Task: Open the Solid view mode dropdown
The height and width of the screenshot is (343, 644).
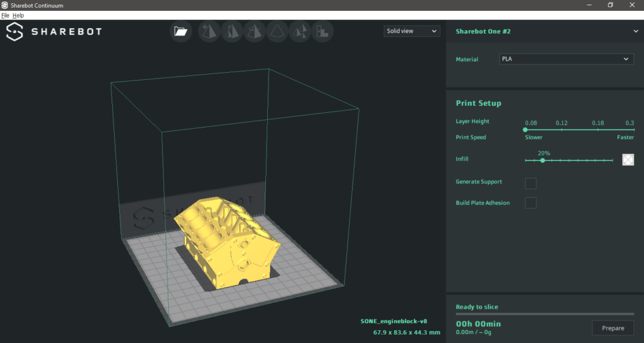Action: click(412, 31)
